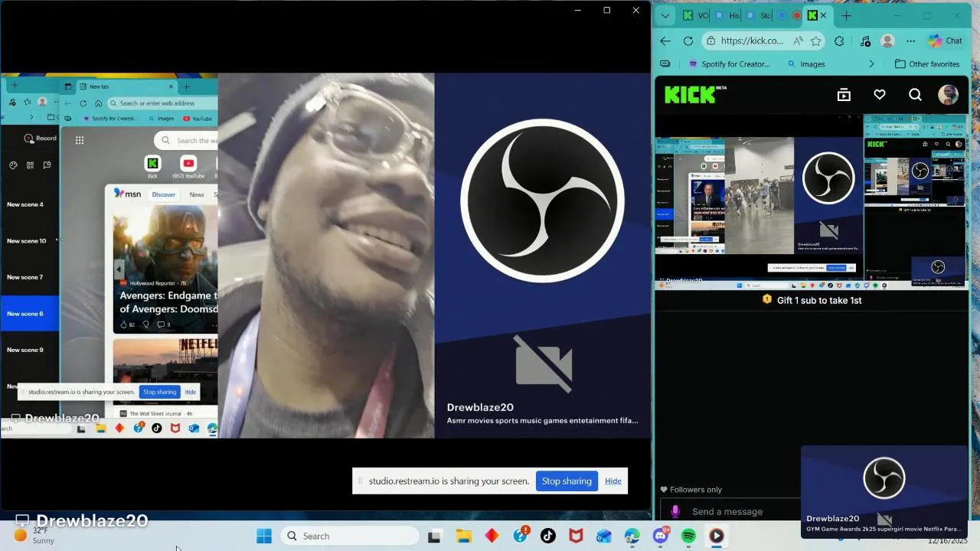980x551 pixels.
Task: Click the purple icon beside Send a message
Action: click(675, 511)
